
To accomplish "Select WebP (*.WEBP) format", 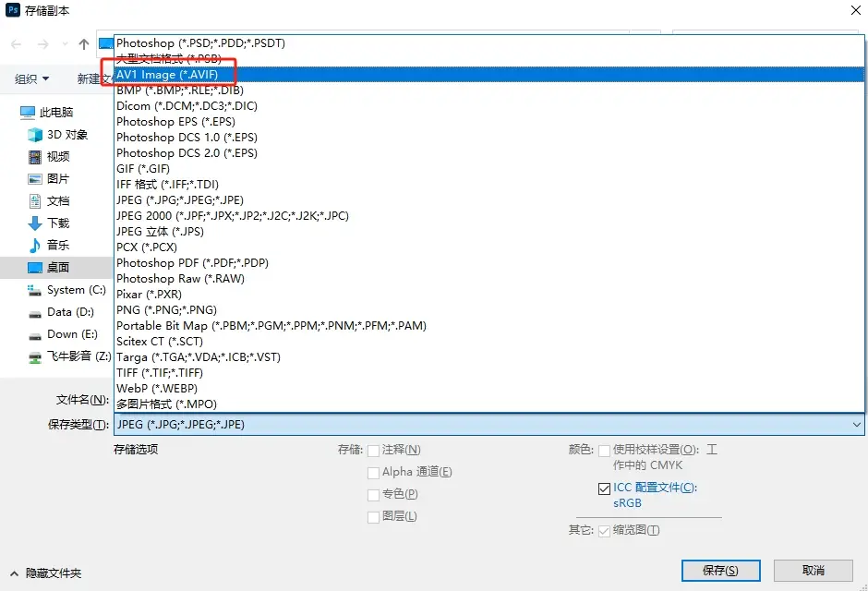I will (x=489, y=389).
